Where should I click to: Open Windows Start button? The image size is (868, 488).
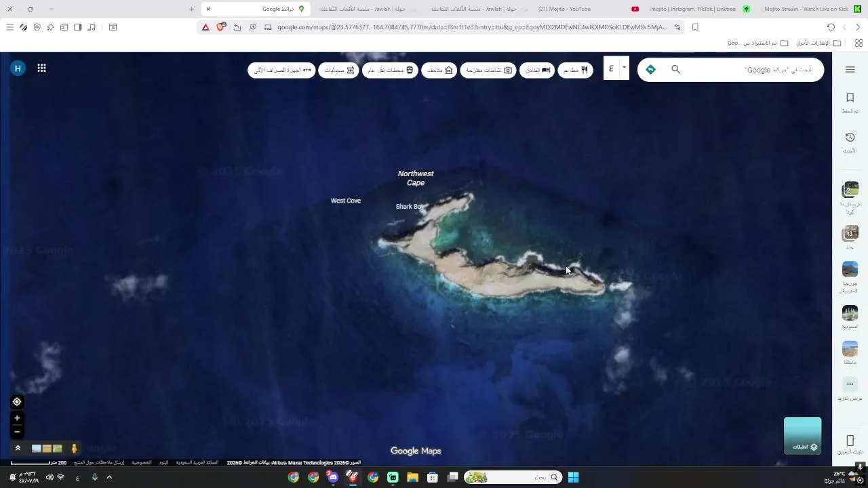tap(573, 477)
